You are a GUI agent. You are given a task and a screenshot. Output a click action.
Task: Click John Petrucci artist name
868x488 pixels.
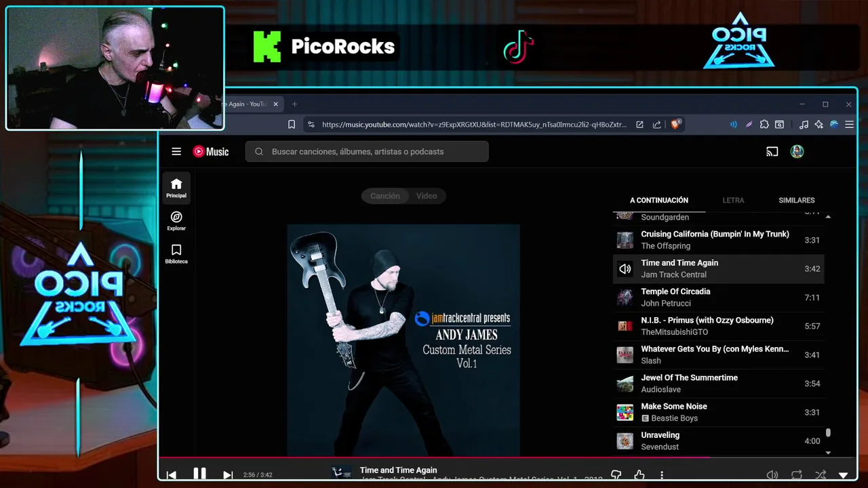pos(666,304)
